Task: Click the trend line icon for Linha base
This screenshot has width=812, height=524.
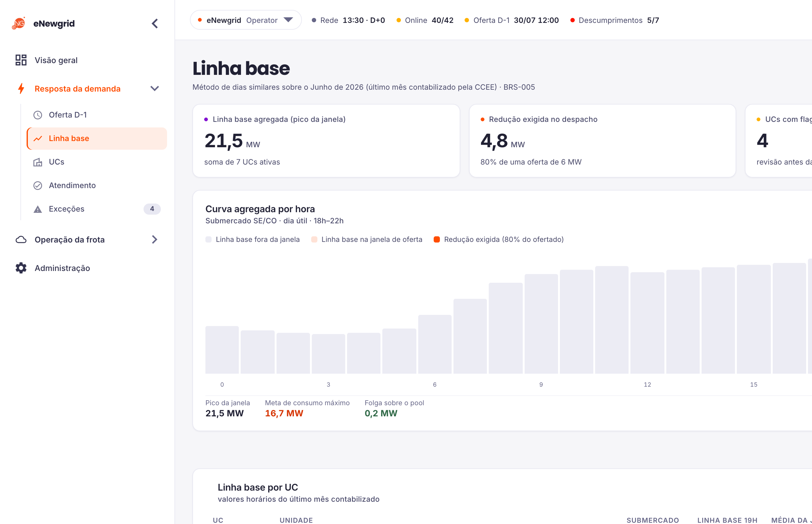Action: (38, 139)
